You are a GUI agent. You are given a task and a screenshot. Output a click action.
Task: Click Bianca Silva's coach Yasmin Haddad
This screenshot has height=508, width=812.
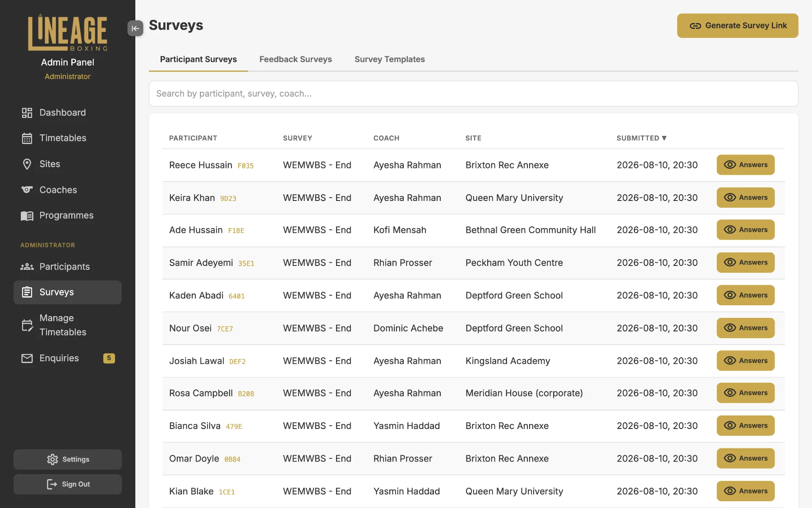[406, 426]
